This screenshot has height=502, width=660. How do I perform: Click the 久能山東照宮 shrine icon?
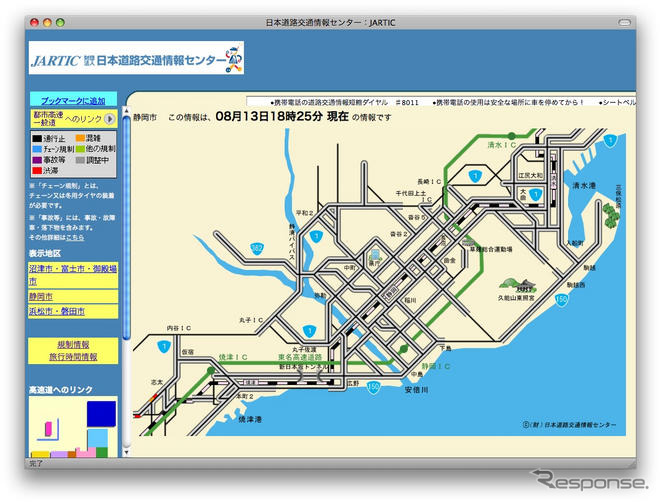point(517,285)
